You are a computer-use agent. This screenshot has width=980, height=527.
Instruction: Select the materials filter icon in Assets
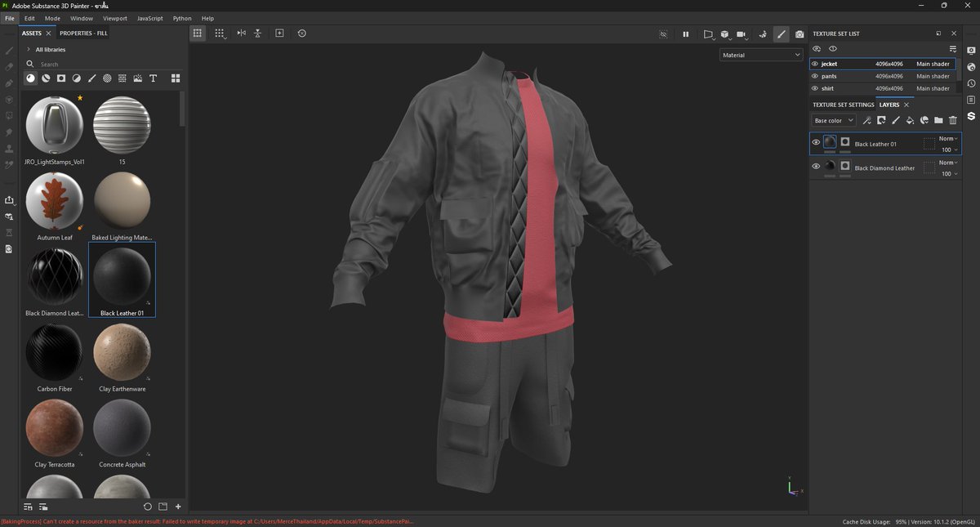tap(30, 78)
